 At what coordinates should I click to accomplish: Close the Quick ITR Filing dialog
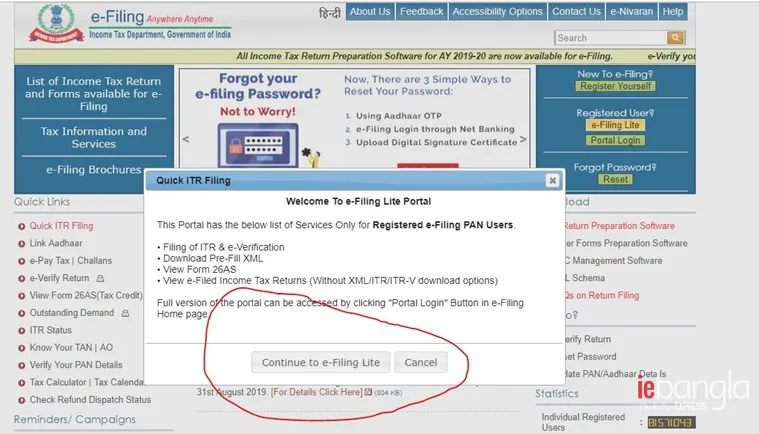click(x=552, y=180)
